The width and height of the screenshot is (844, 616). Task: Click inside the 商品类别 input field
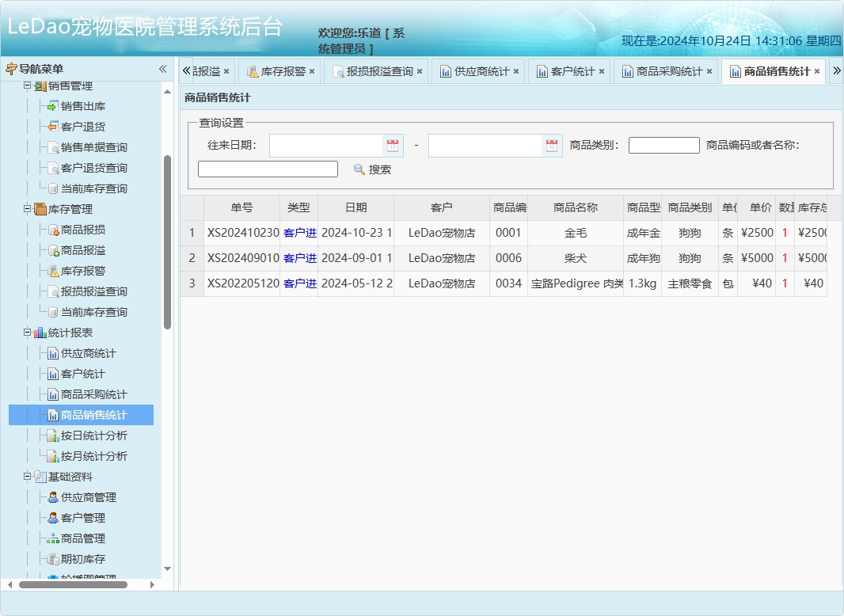(663, 145)
